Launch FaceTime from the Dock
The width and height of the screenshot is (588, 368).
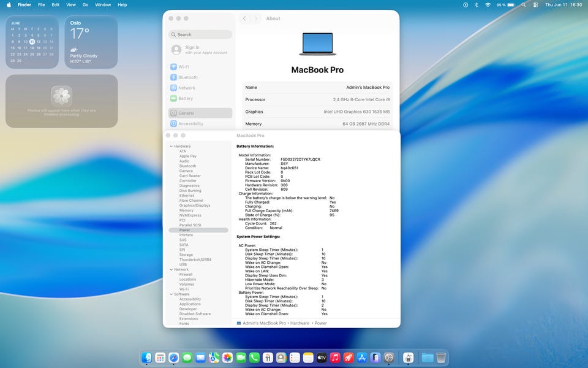tap(241, 358)
